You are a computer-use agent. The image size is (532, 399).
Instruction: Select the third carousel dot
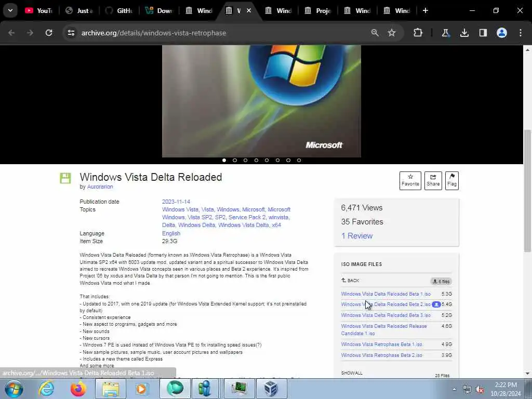click(245, 160)
